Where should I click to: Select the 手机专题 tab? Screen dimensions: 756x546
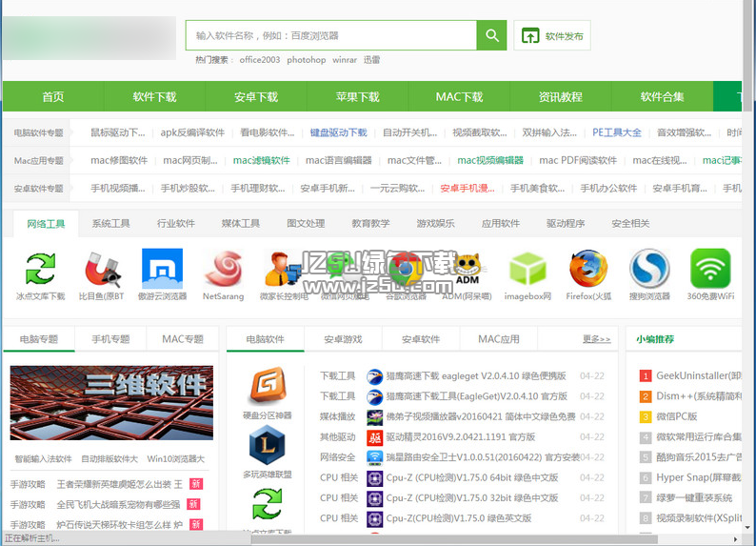coord(110,339)
